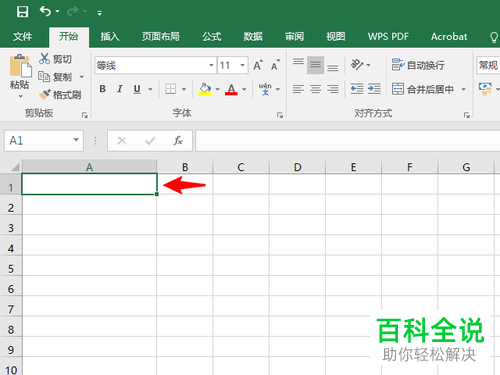Select middle vertical align icon
500x375 pixels.
315,65
